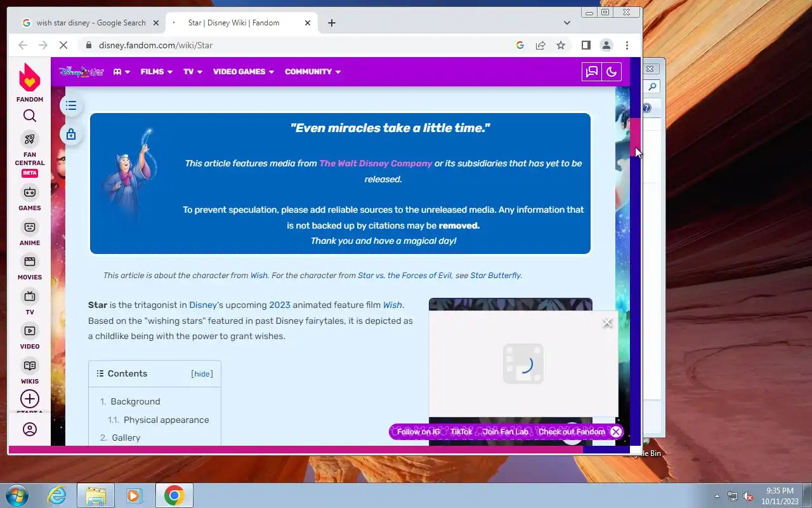Image resolution: width=812 pixels, height=508 pixels.
Task: Close the floating video player
Action: 607,323
